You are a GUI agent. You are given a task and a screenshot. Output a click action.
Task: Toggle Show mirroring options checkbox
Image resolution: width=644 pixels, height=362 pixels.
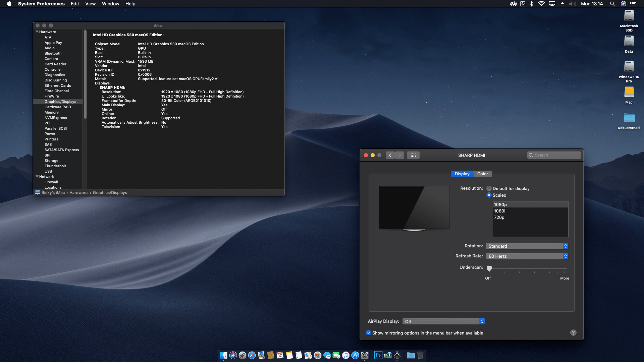coord(369,333)
